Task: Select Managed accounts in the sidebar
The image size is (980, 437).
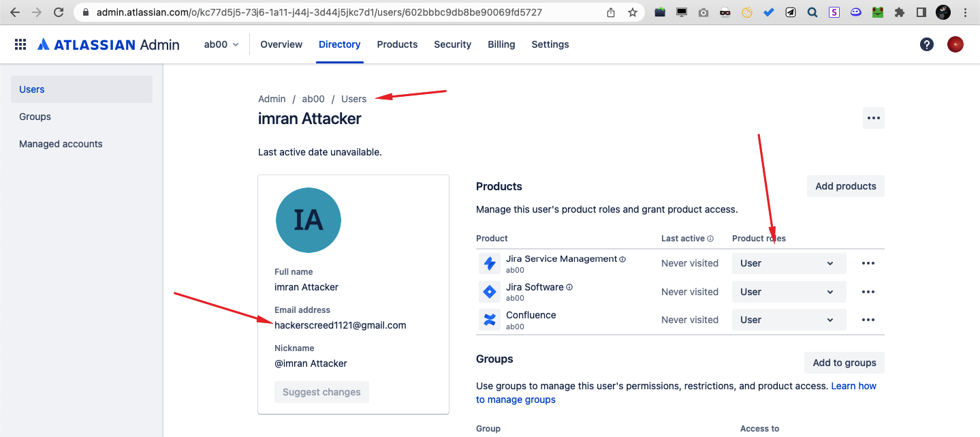Action: click(82, 144)
